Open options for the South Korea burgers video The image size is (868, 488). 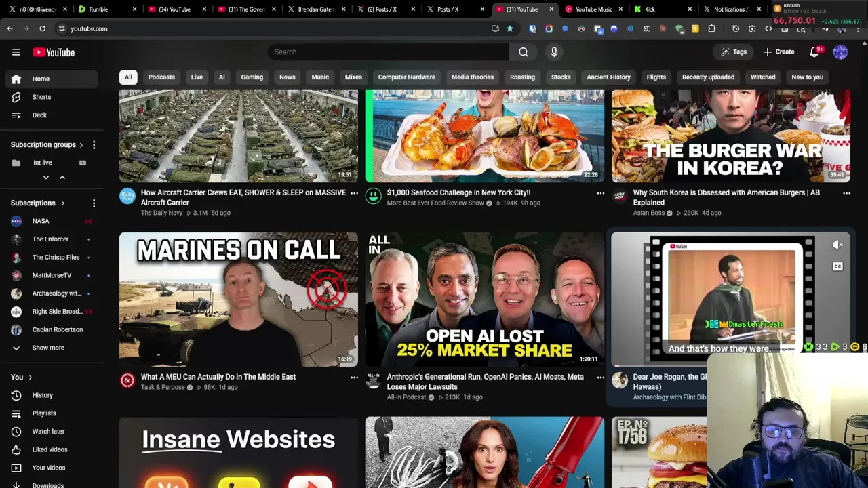pyautogui.click(x=846, y=194)
